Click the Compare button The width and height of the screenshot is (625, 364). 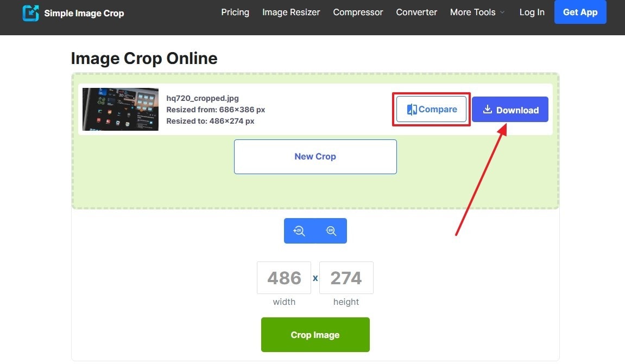click(431, 109)
